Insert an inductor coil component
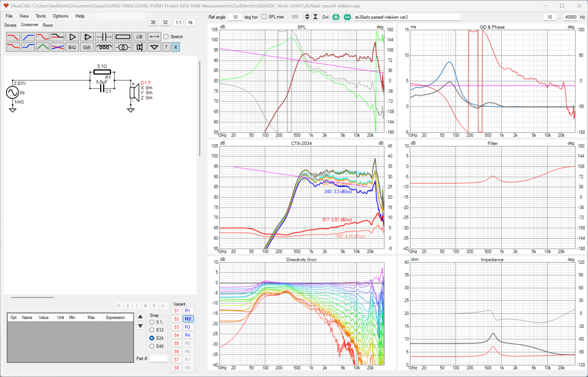The height and width of the screenshot is (377, 588). [104, 47]
